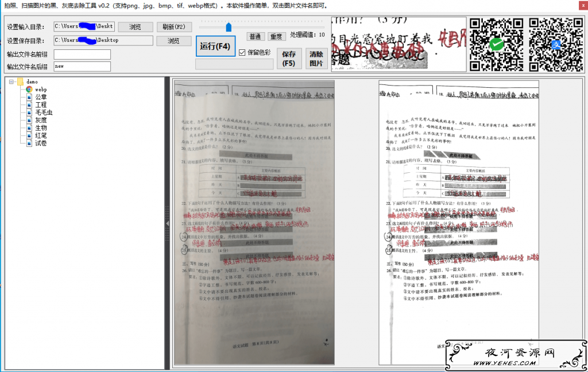Click the original exam image preview

[254, 222]
